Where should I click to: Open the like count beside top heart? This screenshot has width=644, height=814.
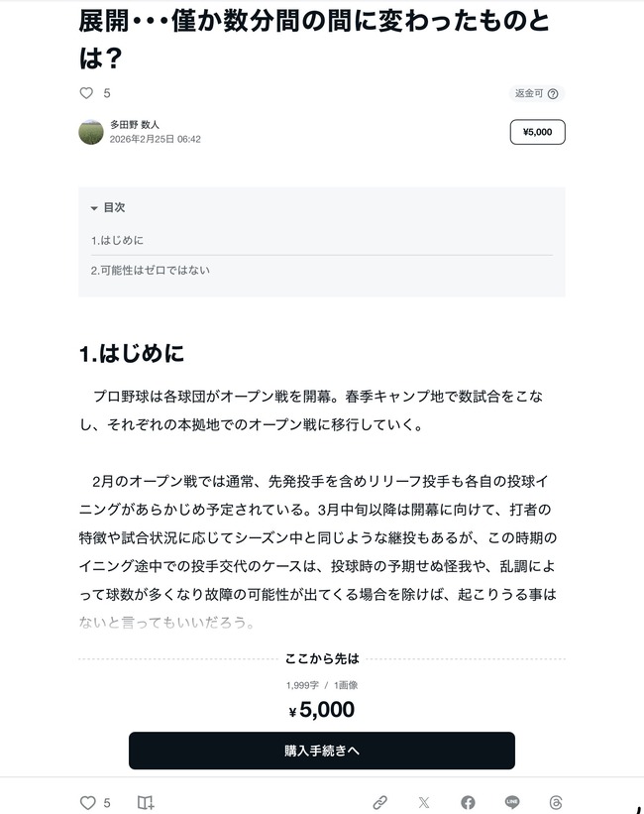pyautogui.click(x=107, y=93)
